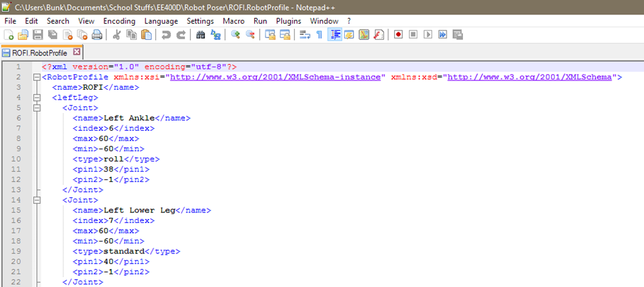Open the File menu

point(11,21)
